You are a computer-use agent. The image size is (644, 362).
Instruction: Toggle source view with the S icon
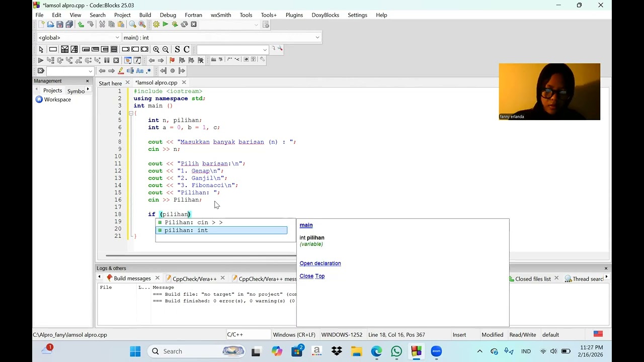[177, 49]
